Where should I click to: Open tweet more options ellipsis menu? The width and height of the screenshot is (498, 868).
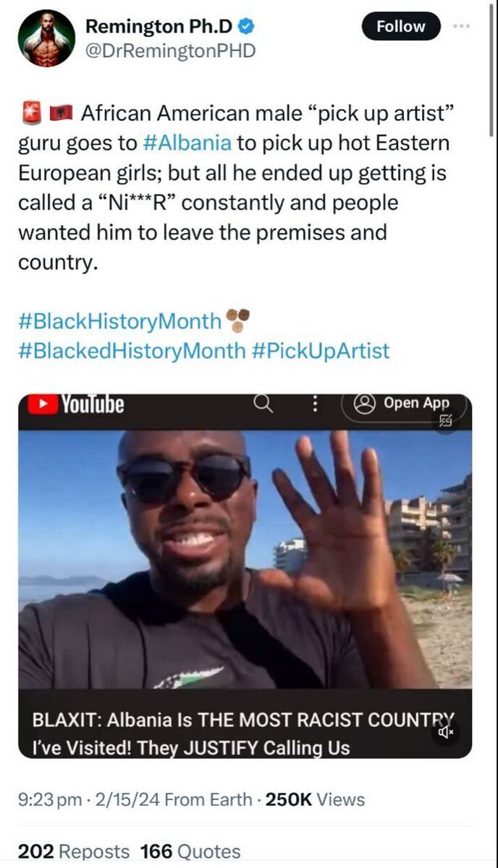tap(460, 27)
